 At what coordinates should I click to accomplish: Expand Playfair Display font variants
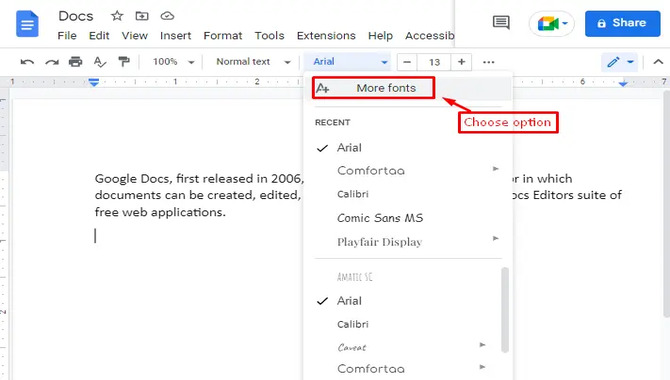(496, 238)
